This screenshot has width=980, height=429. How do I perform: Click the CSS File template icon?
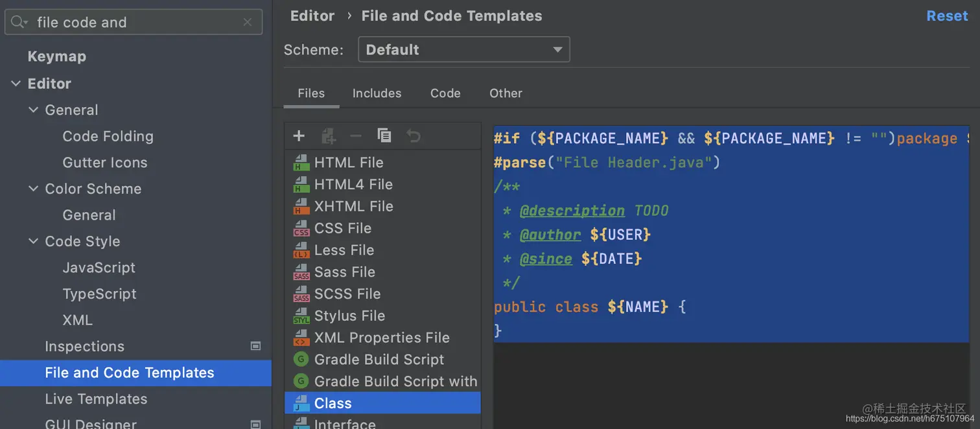[301, 229]
